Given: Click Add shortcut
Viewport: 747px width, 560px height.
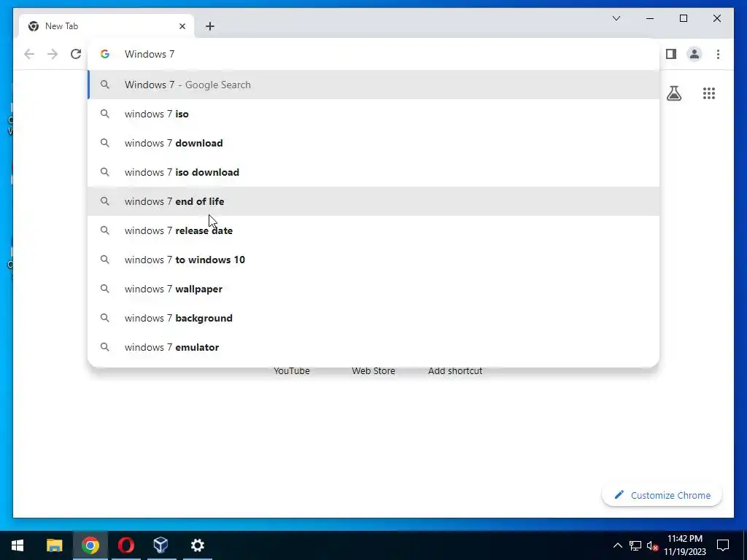Looking at the screenshot, I should pos(455,371).
